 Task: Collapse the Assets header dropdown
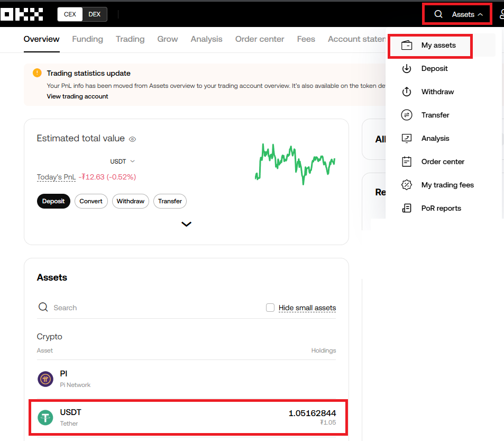coord(468,14)
